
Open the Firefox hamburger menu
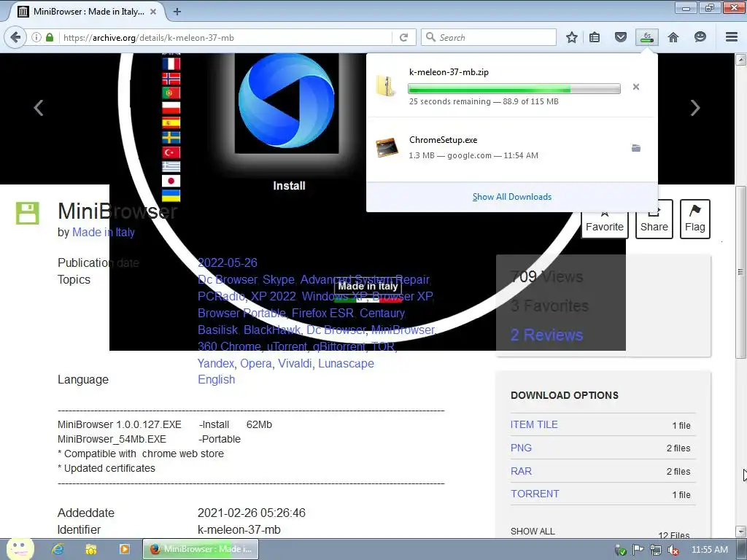tap(732, 37)
